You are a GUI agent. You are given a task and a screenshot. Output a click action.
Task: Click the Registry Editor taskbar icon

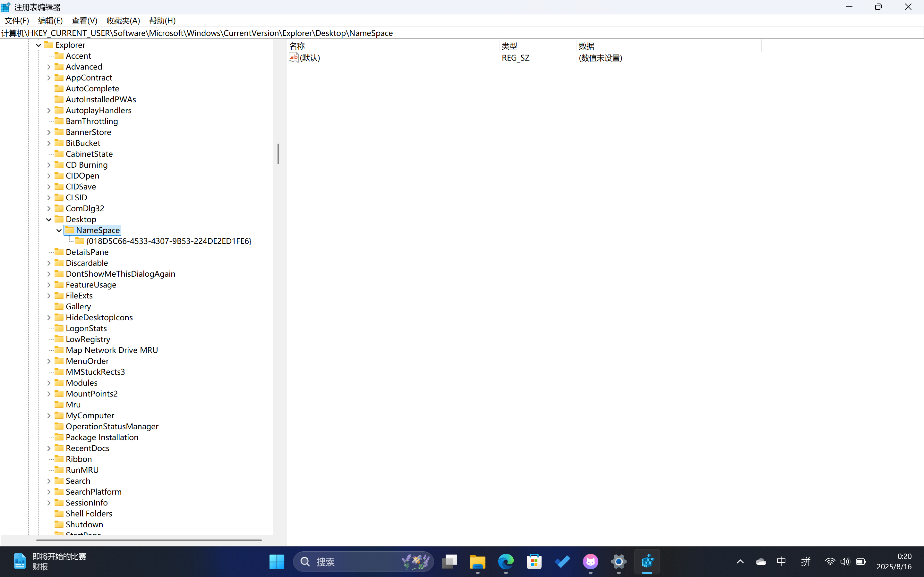click(x=647, y=561)
